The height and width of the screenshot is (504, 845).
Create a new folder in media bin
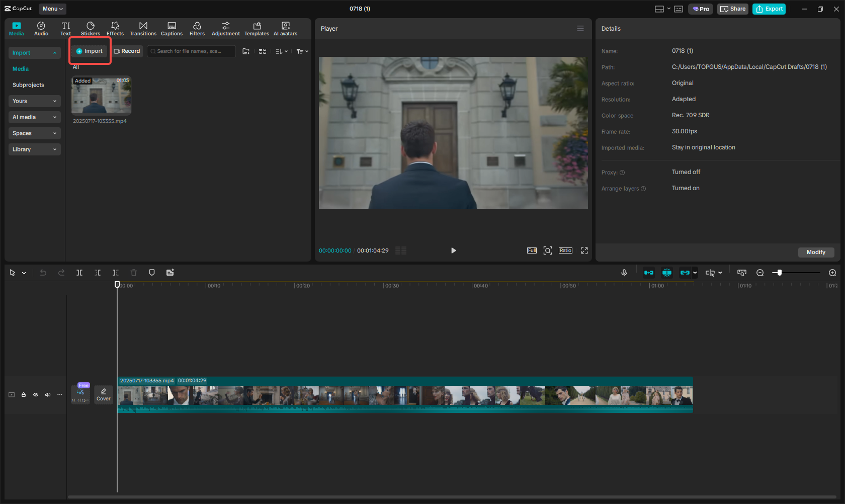pyautogui.click(x=246, y=51)
